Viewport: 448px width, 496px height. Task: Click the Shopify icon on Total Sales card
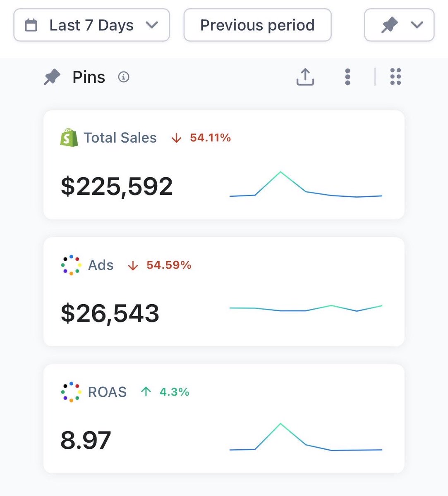(69, 138)
